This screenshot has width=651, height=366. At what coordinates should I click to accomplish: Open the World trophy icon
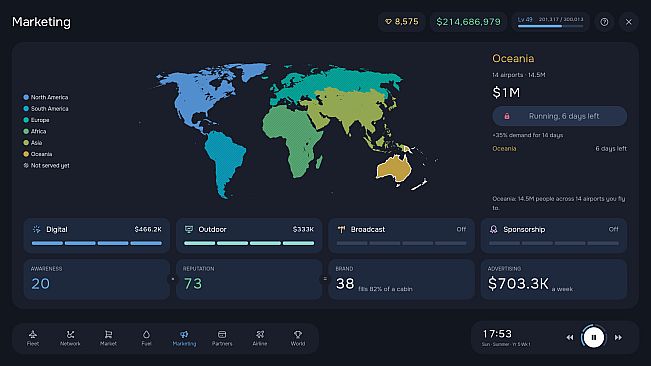point(298,334)
